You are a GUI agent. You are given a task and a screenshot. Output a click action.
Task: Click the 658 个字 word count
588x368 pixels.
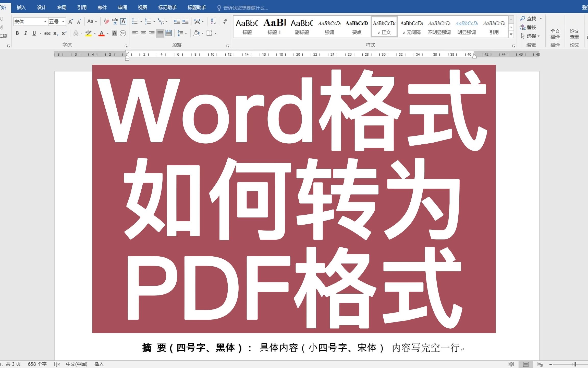point(37,364)
